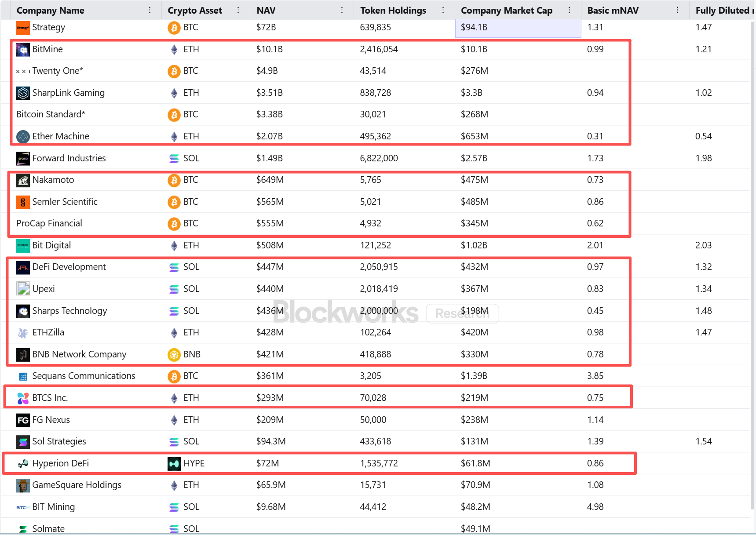Open the Company Name column menu

150,10
